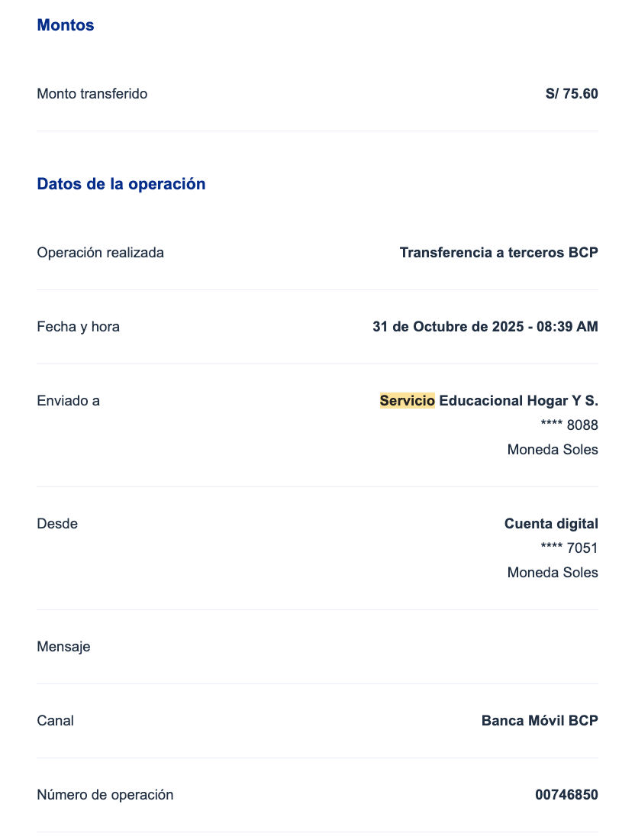Screen dimensions: 635x840
Task: Click the Montos section heading
Action: (x=66, y=25)
